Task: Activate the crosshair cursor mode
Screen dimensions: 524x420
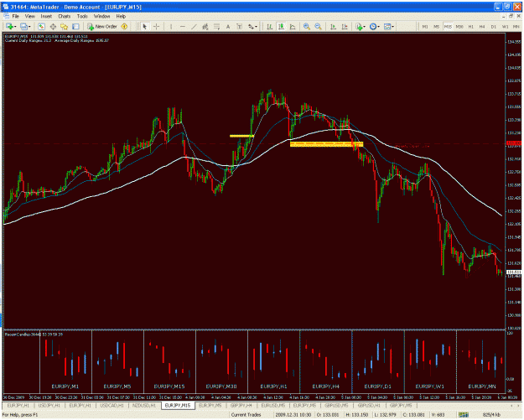Action: pyautogui.click(x=156, y=26)
